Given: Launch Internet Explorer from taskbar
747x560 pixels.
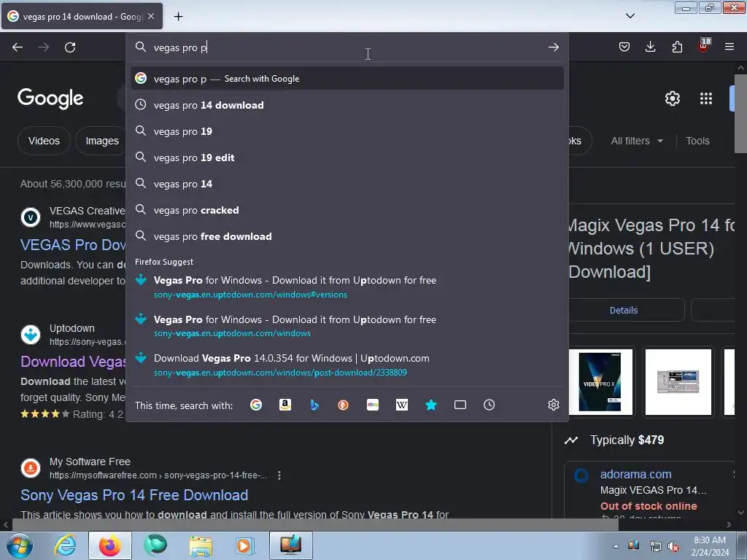Looking at the screenshot, I should pos(65,545).
